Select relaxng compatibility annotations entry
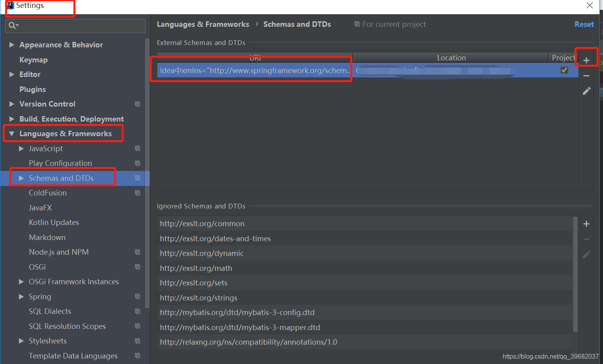 coord(365,342)
